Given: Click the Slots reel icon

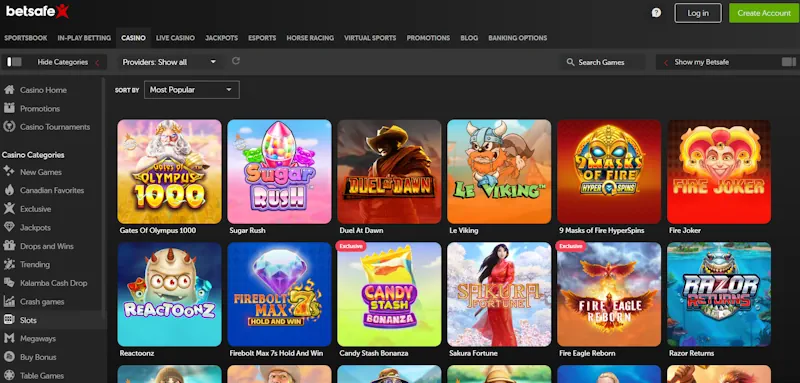Looking at the screenshot, I should [9, 320].
